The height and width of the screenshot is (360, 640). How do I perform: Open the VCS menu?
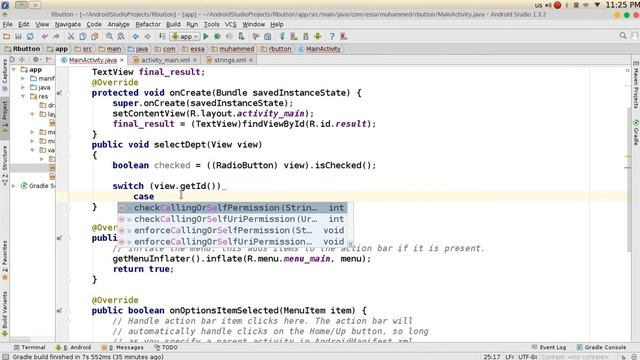(231, 24)
